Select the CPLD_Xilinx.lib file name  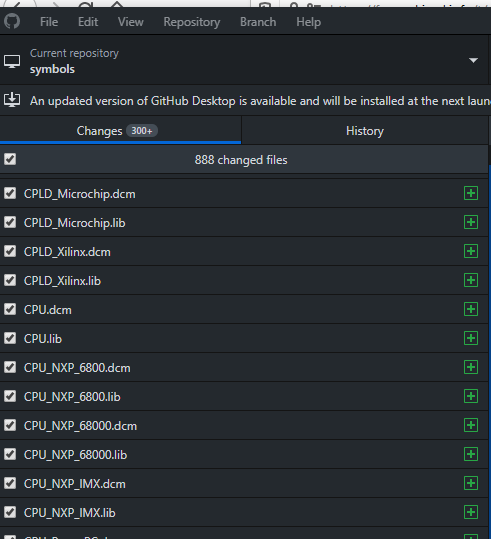tap(62, 281)
